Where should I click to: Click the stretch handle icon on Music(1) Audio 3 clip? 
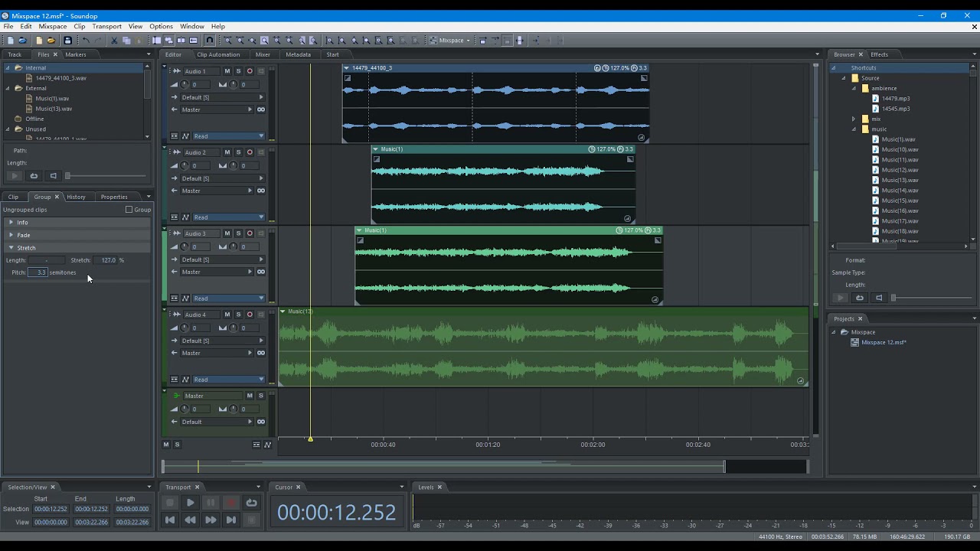point(655,299)
